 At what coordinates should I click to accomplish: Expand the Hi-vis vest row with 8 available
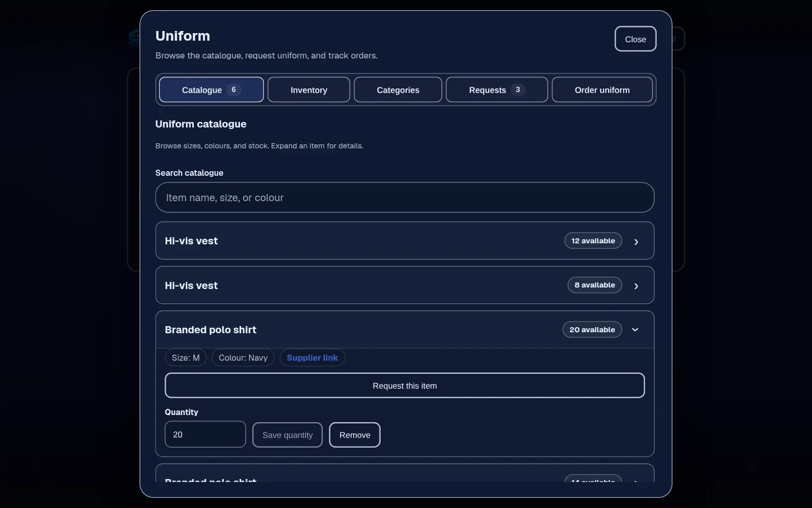click(404, 285)
